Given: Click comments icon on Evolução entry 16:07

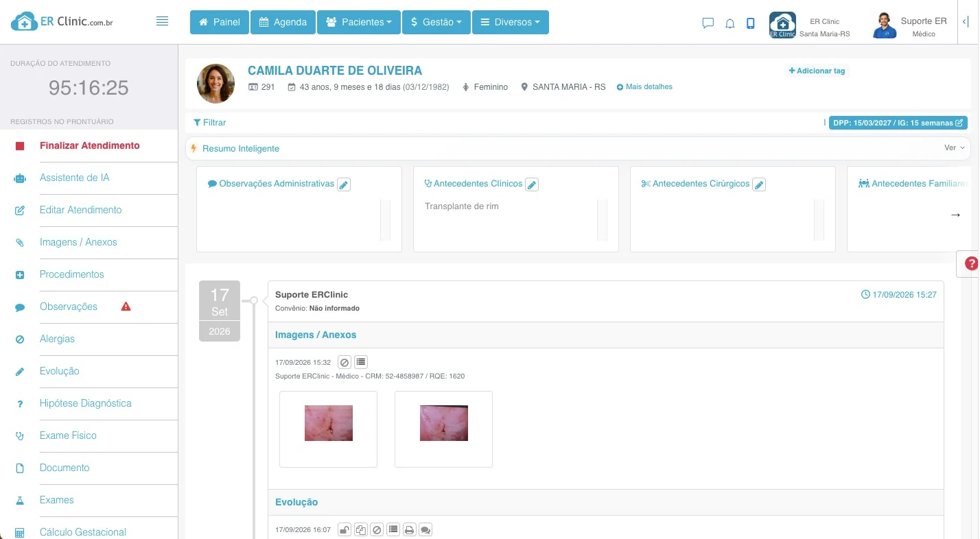Looking at the screenshot, I should click(425, 530).
